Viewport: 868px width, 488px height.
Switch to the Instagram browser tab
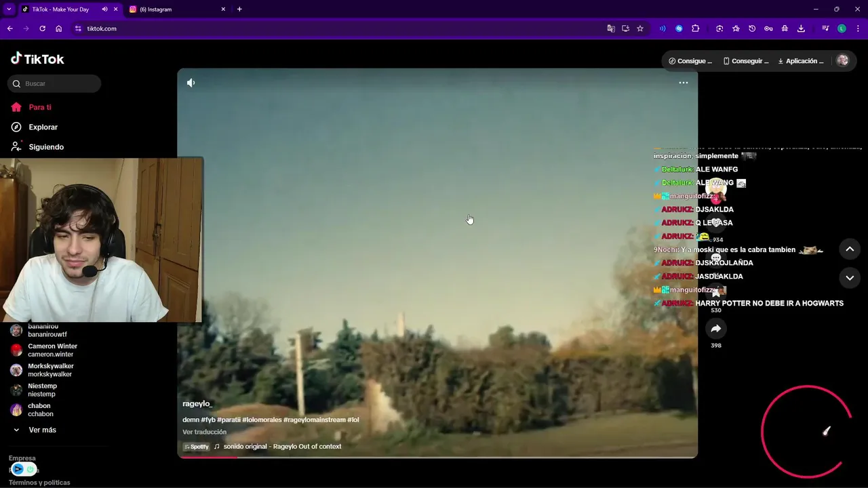point(178,9)
